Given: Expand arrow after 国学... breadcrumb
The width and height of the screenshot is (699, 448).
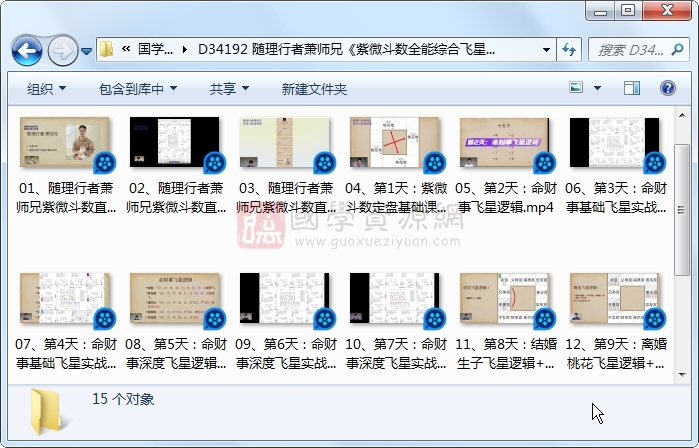Looking at the screenshot, I should pyautogui.click(x=185, y=49).
